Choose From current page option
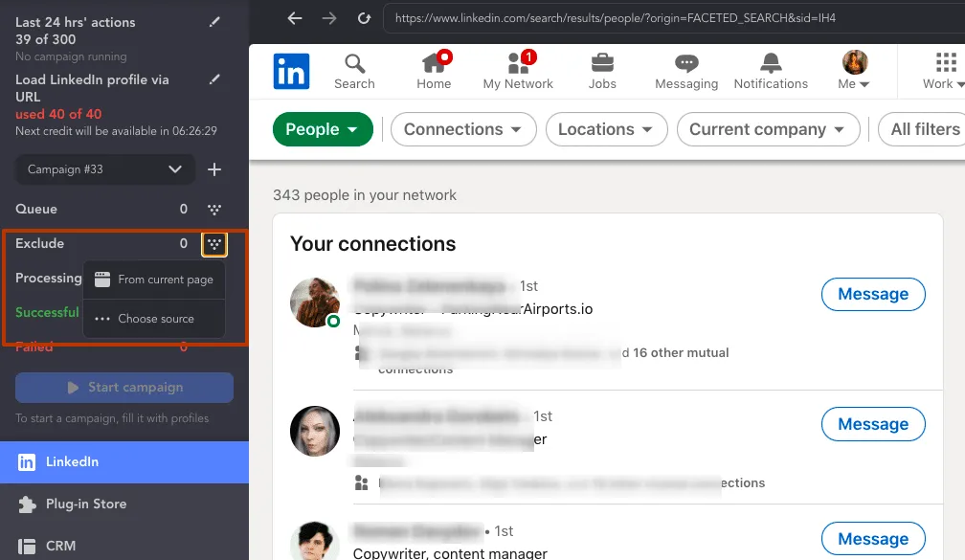 point(154,280)
